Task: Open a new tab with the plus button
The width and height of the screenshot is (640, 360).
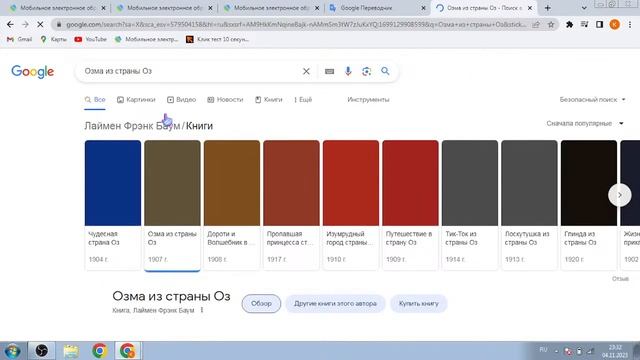Action: coord(547,8)
